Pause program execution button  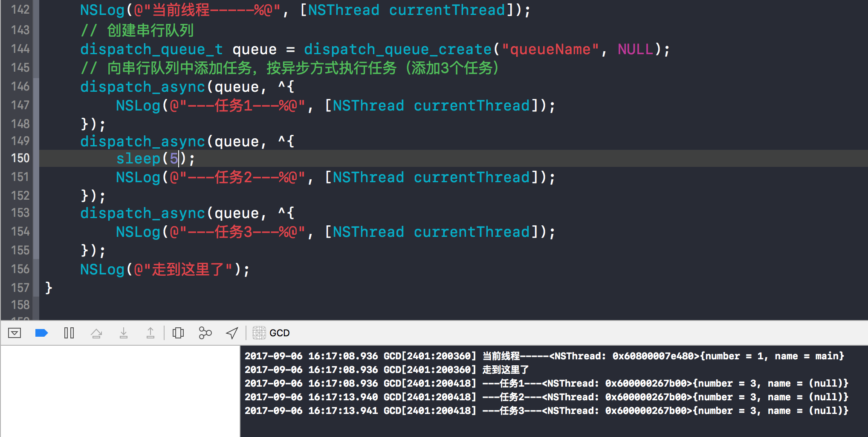(69, 333)
